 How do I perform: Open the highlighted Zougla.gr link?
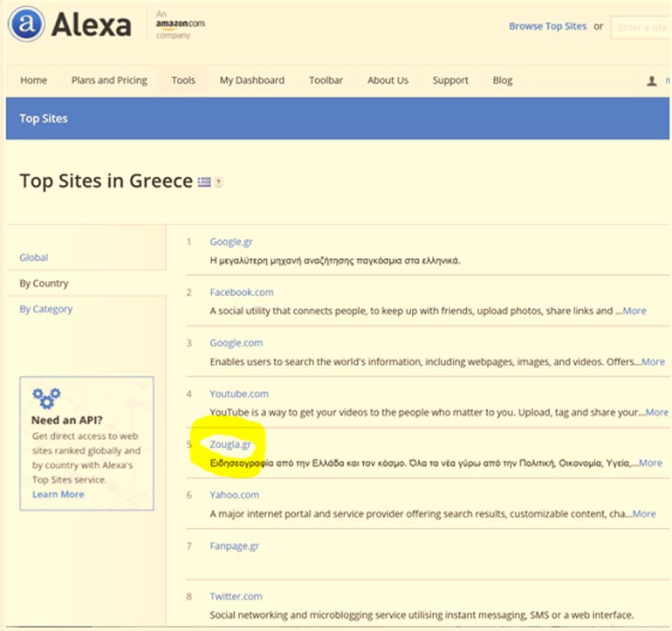point(230,444)
